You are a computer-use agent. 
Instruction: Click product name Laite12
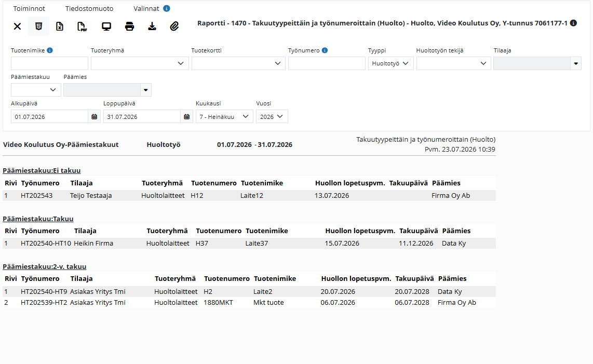tap(252, 196)
